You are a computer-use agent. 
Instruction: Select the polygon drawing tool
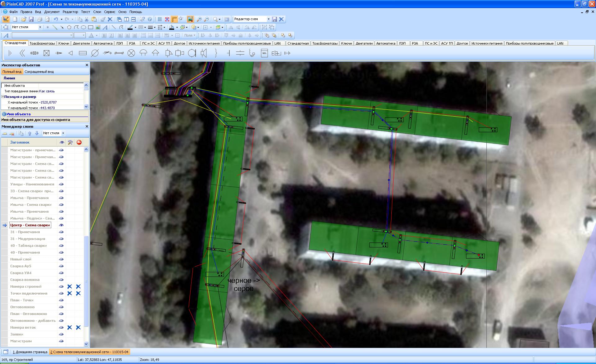[x=69, y=27]
